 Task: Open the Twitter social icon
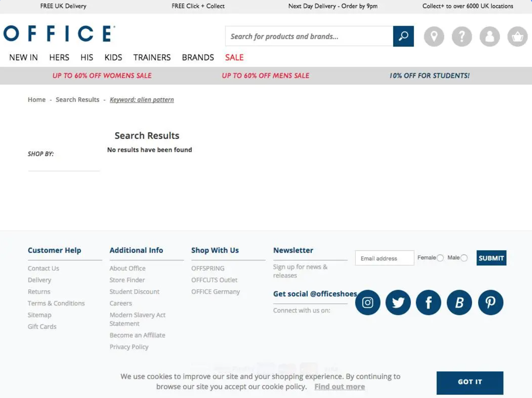coord(398,303)
